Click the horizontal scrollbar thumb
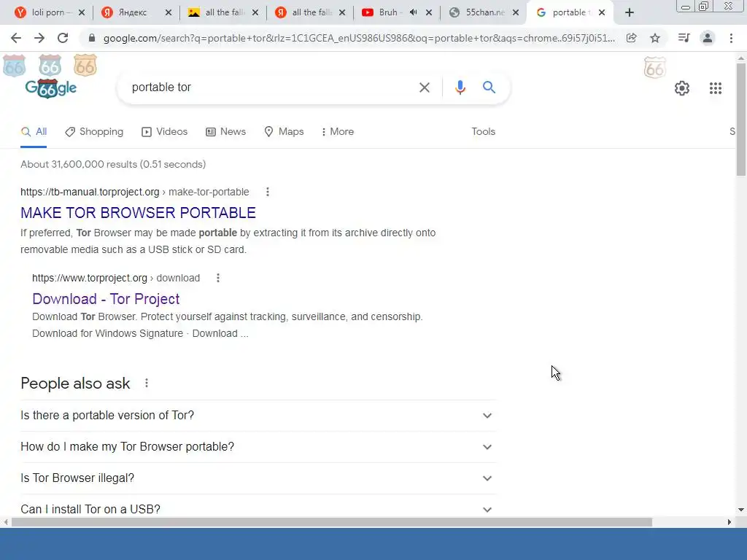 pyautogui.click(x=332, y=522)
